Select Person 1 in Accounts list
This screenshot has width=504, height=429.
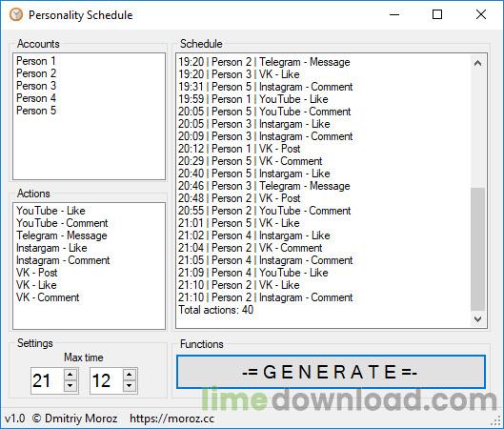(x=36, y=61)
